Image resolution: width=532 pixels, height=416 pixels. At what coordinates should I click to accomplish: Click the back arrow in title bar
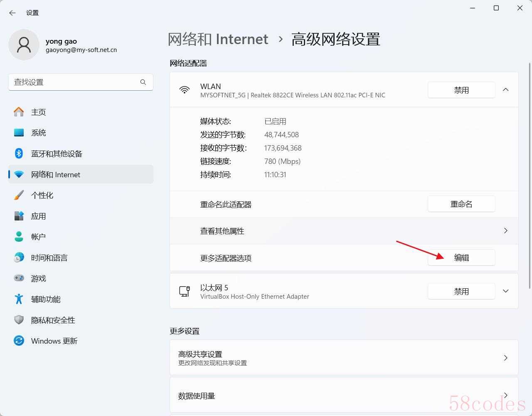pyautogui.click(x=12, y=13)
